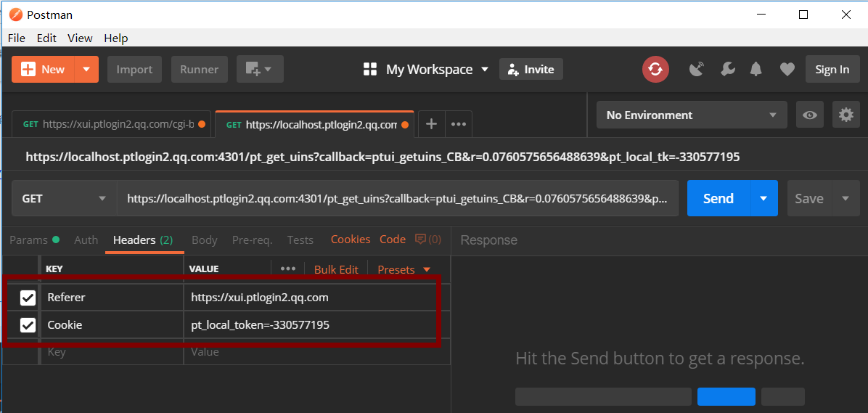Switch to the Params tab
Image resolution: width=868 pixels, height=413 pixels.
[34, 240]
